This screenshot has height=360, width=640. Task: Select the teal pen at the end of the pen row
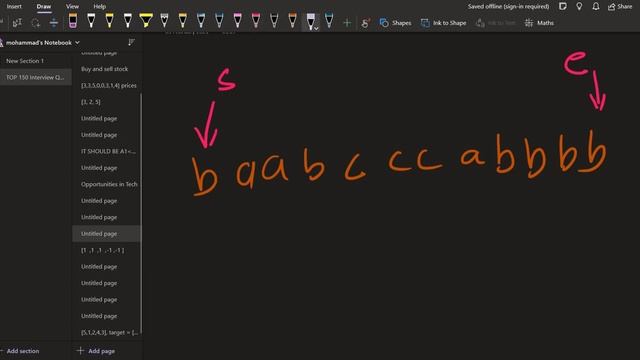pyautogui.click(x=329, y=20)
